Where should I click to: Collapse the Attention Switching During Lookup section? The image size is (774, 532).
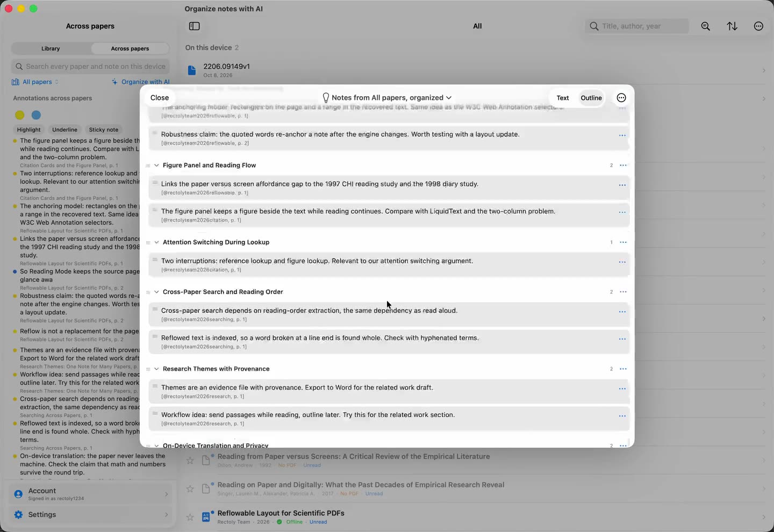point(156,242)
